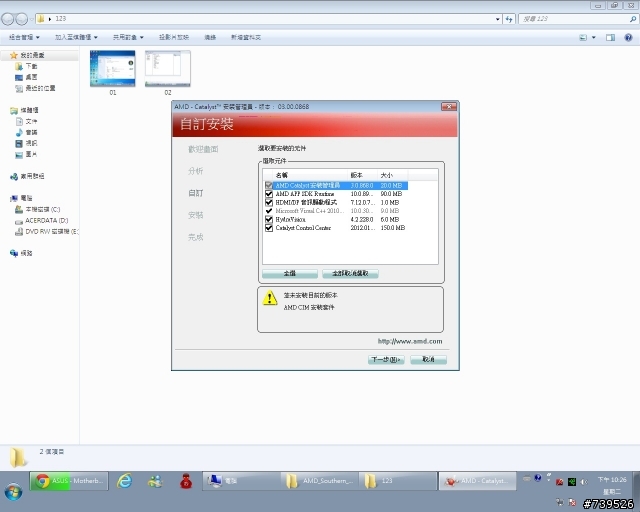Select 下載 (Downloads) in navigation pane
The width and height of the screenshot is (640, 512).
click(x=31, y=66)
